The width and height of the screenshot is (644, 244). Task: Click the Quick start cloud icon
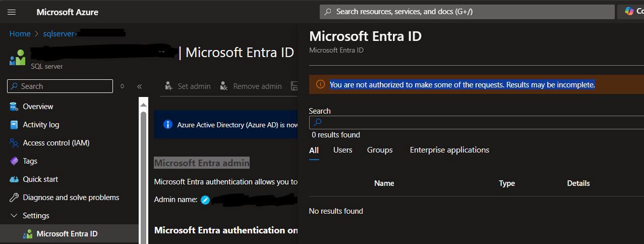(14, 179)
